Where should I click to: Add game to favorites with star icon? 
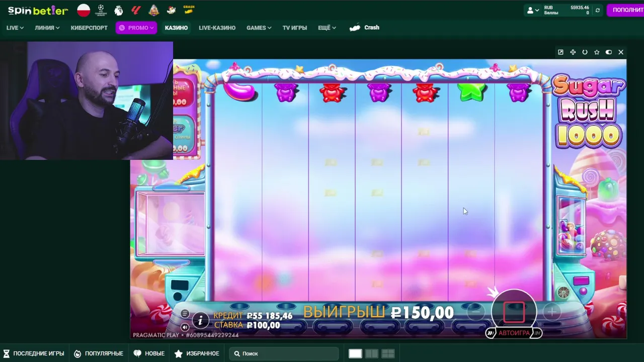pos(597,52)
